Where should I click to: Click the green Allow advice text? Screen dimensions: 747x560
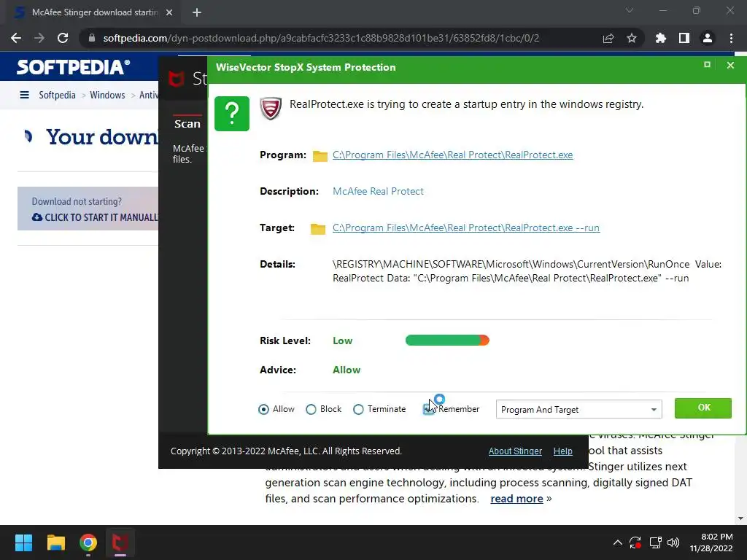[x=347, y=370]
